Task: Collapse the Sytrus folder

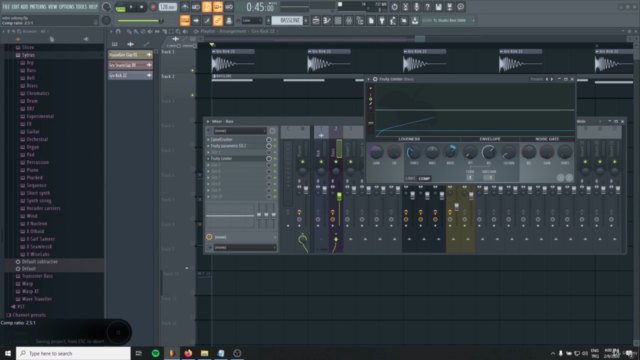Action: (28, 55)
